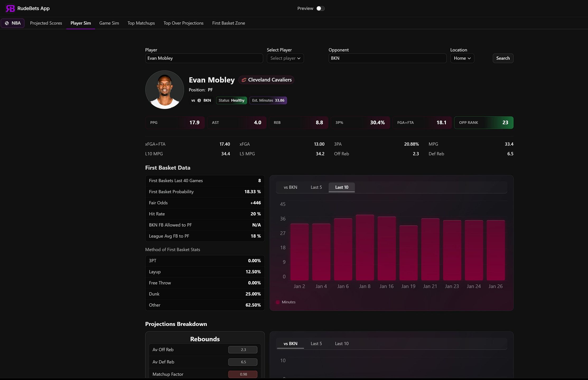Switch to the Game Sim tab
The height and width of the screenshot is (380, 588).
pos(109,23)
